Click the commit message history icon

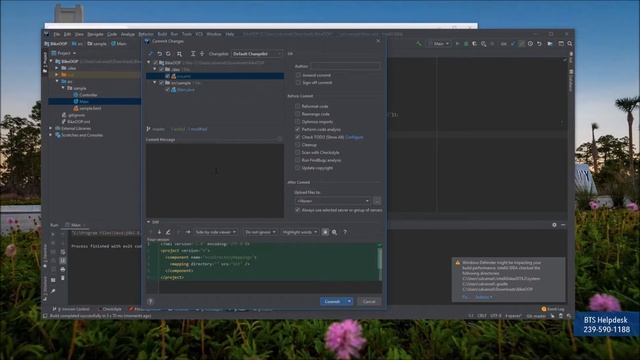280,140
